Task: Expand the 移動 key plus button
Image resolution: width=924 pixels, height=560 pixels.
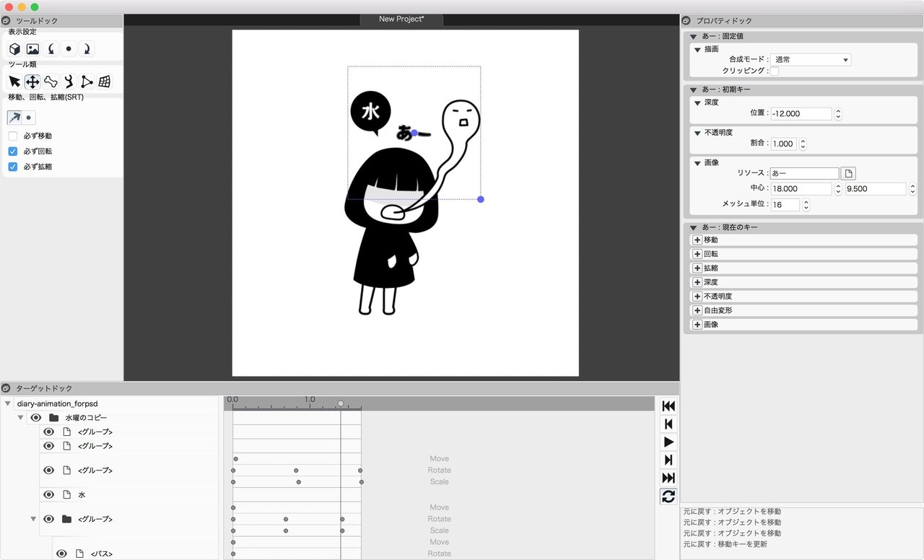Action: coord(697,240)
